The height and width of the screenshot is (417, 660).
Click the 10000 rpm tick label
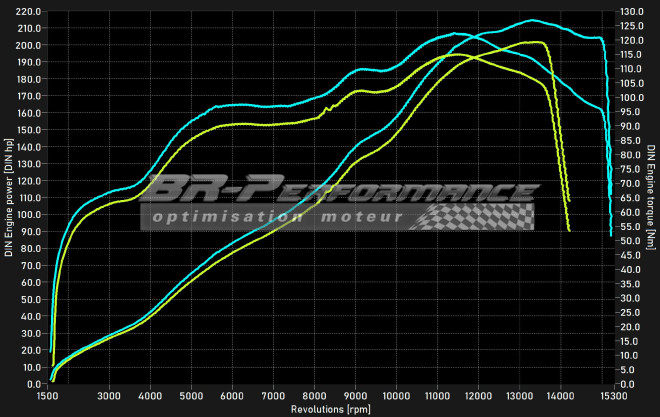tap(396, 395)
